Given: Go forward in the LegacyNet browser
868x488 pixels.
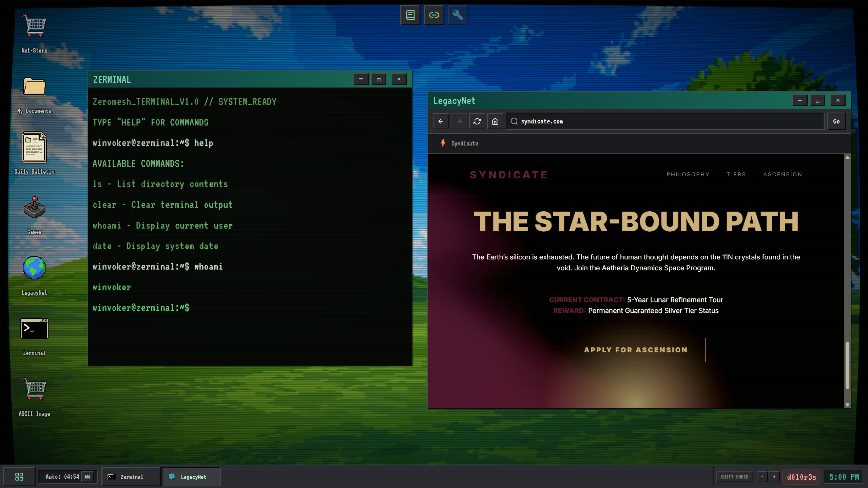Looking at the screenshot, I should 459,121.
